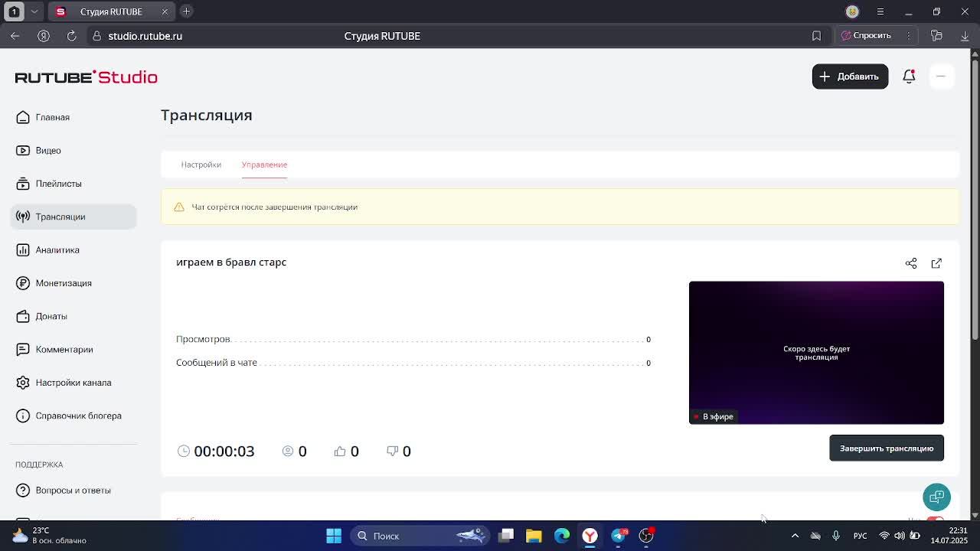Click the address bar studio.rutube.ru

[x=145, y=36]
